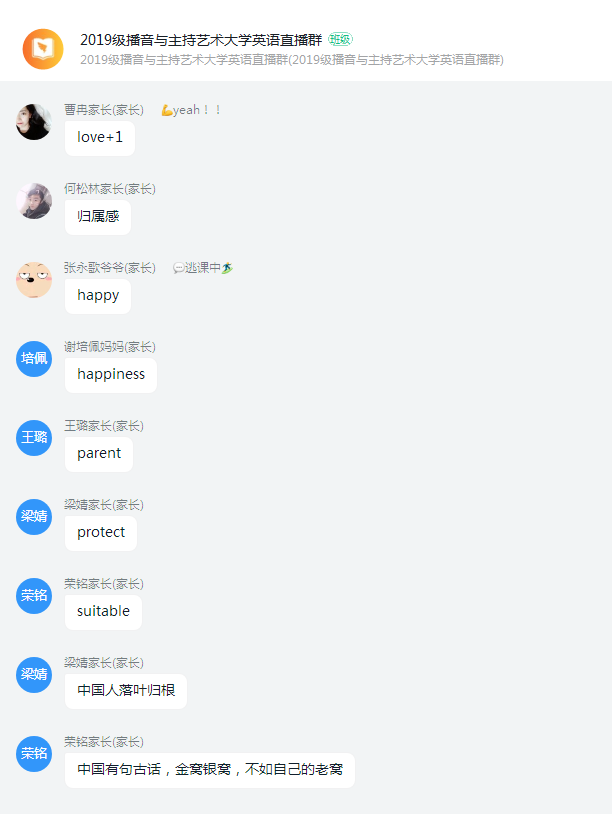Open 何松林家长's profile photo avatar

[34, 201]
